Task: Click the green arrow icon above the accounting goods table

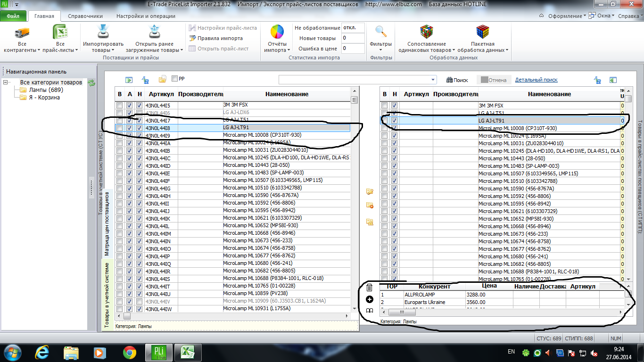Action: pyautogui.click(x=129, y=80)
